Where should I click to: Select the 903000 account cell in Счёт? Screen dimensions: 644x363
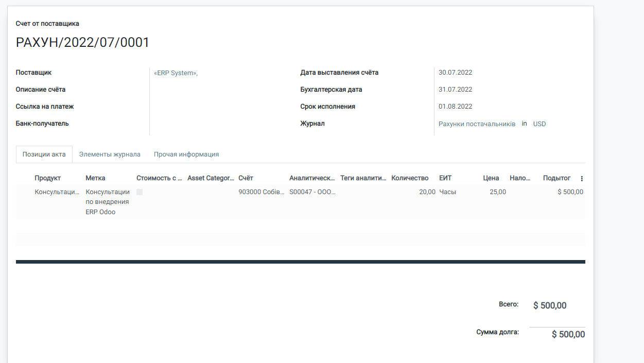click(x=261, y=192)
